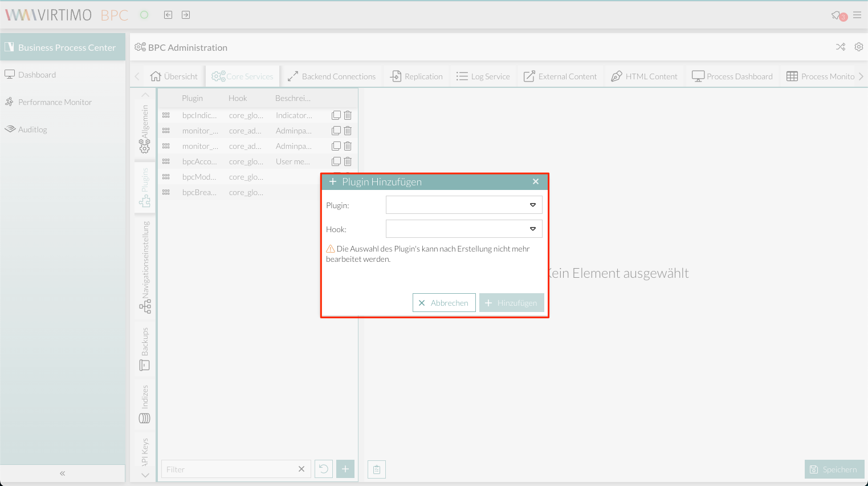Click the plus button to add plugin

click(345, 469)
